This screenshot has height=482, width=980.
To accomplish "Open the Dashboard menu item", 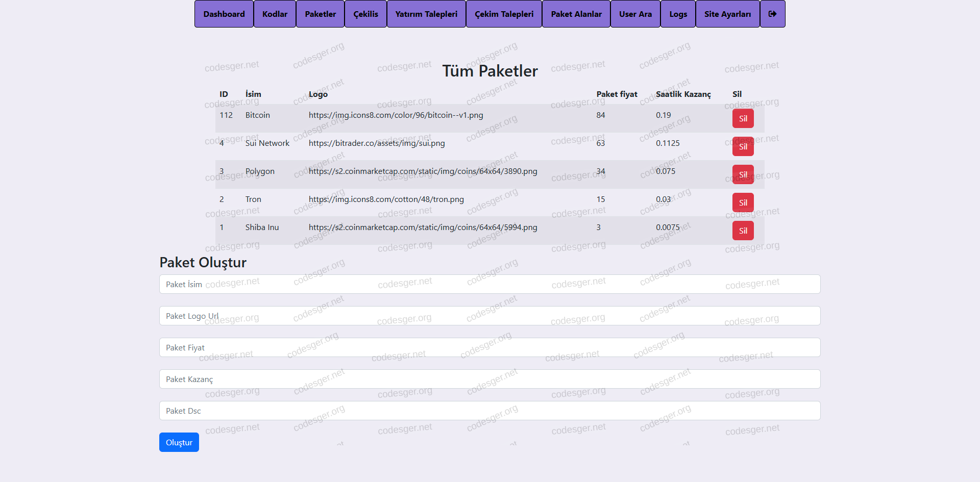I will [x=224, y=14].
